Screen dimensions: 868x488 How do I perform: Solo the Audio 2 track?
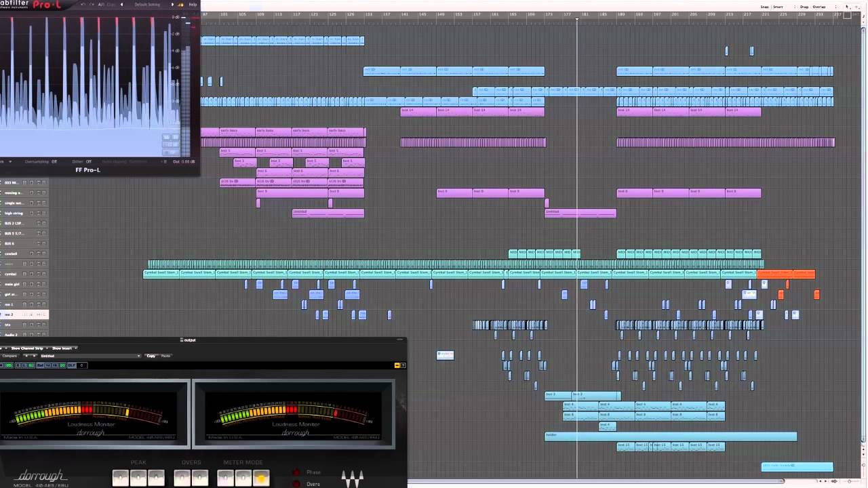pos(44,335)
